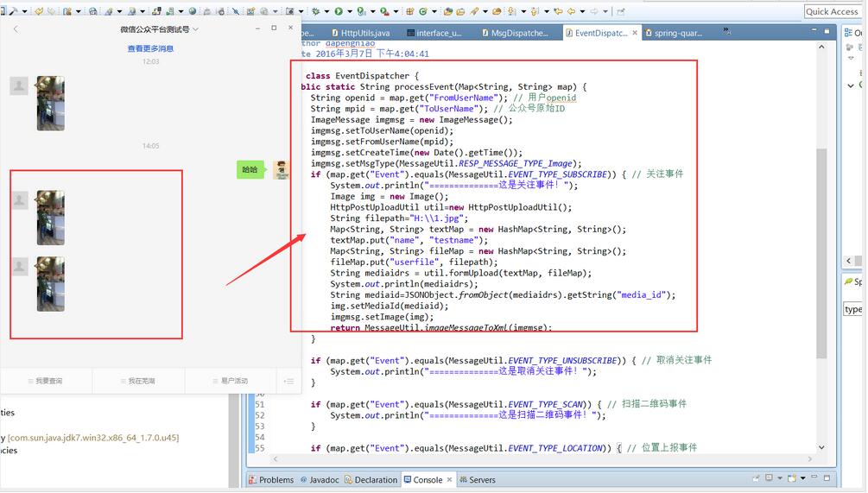Click the editor vertical scrollbar down arrow
The image size is (868, 493).
pyautogui.click(x=821, y=448)
